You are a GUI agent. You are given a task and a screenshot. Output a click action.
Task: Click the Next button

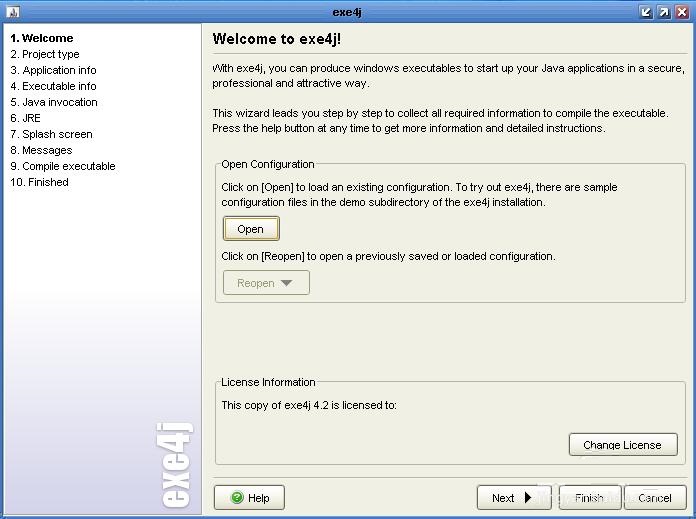point(514,498)
